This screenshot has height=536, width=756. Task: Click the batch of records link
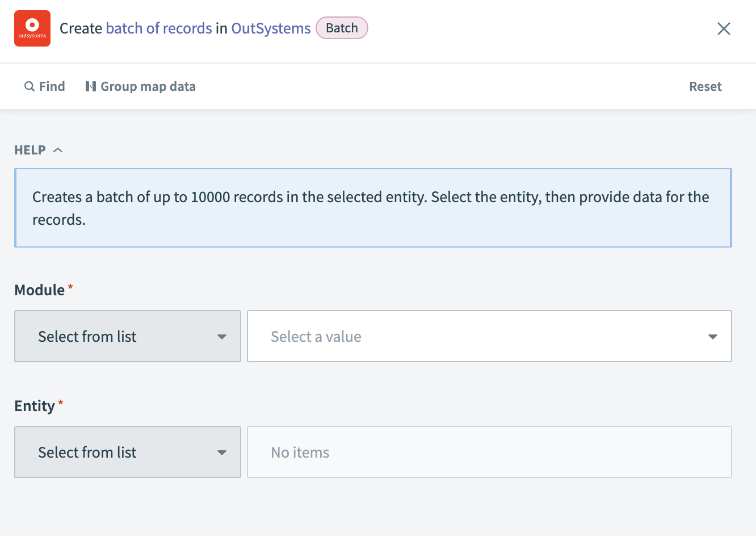point(158,28)
